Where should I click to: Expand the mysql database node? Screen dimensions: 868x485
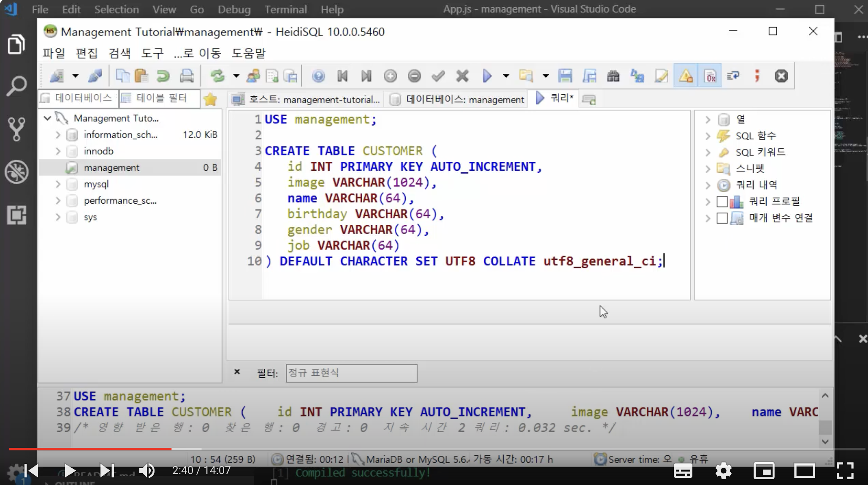click(x=58, y=184)
